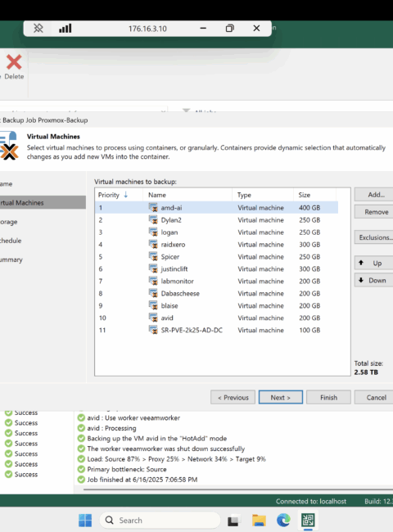This screenshot has width=393, height=532.
Task: Go to the Name wizard step
Action: click(43, 183)
